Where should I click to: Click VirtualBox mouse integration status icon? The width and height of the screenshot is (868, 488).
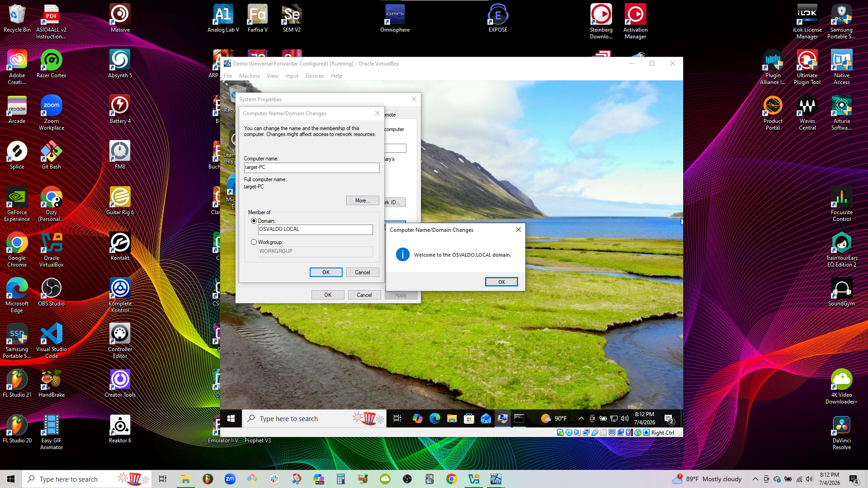tap(638, 432)
